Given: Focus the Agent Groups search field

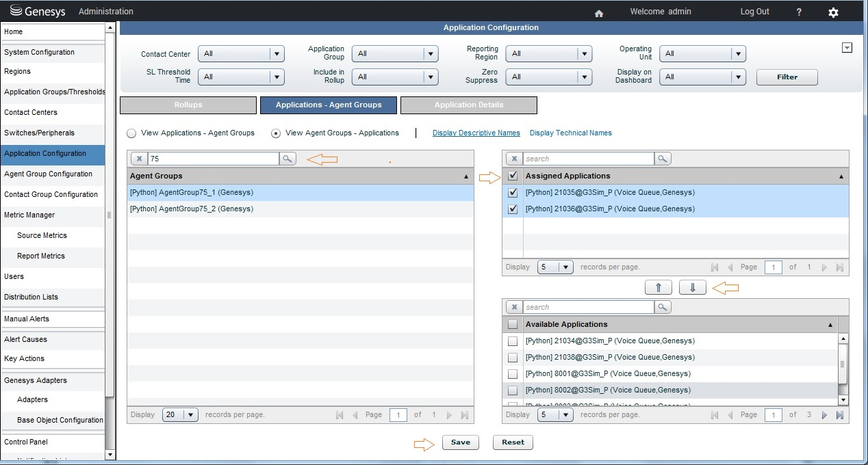Looking at the screenshot, I should (x=213, y=159).
